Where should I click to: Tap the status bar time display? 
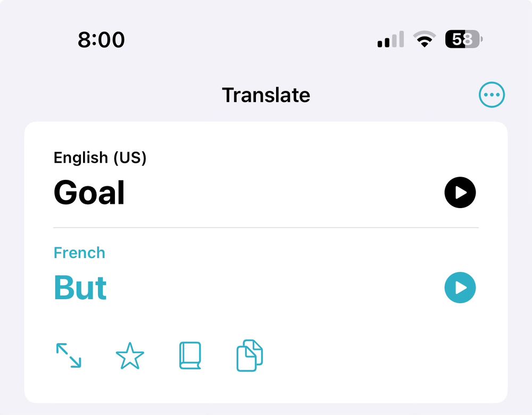coord(102,39)
